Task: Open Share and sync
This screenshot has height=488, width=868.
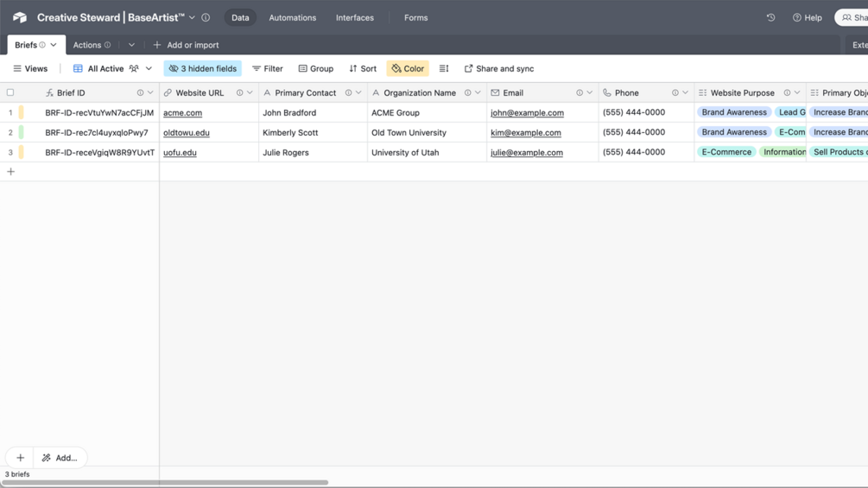Action: click(x=498, y=68)
